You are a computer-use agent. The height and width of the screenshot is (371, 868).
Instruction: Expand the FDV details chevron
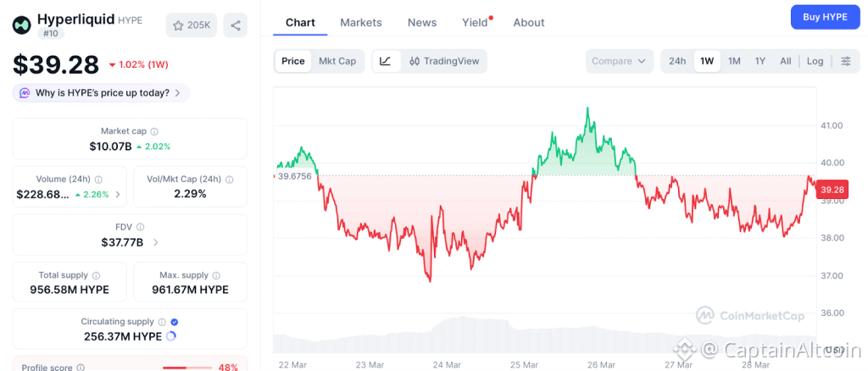click(x=155, y=243)
